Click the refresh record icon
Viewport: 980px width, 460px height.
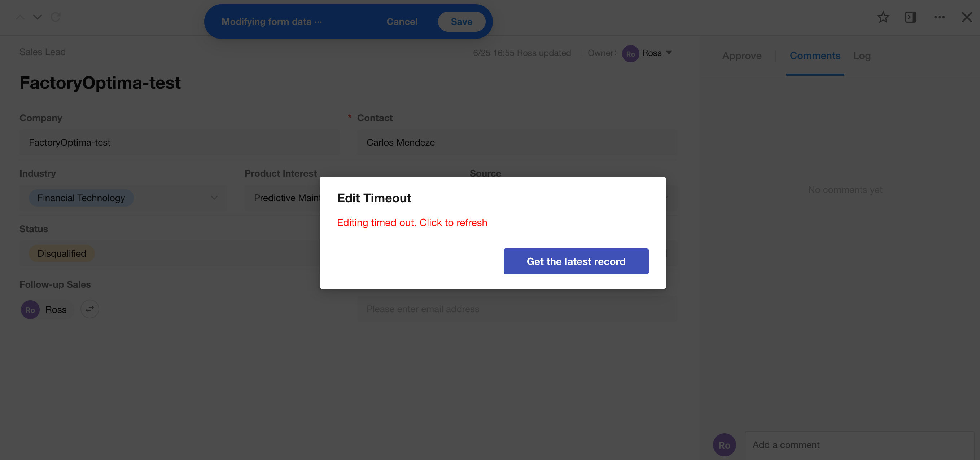click(56, 17)
